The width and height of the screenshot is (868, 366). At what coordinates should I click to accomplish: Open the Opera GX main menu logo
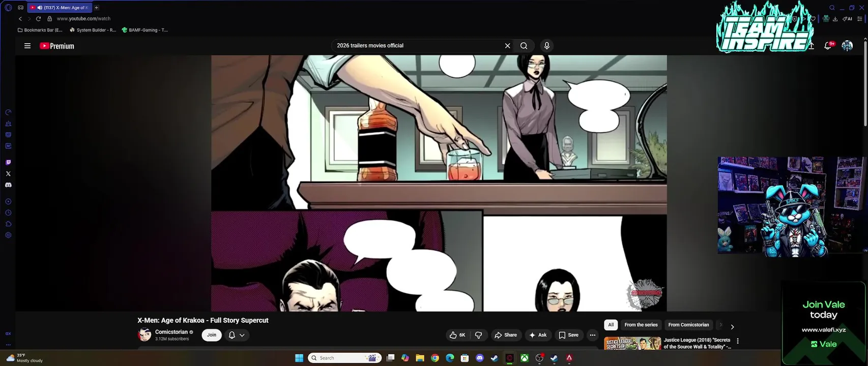click(x=8, y=8)
